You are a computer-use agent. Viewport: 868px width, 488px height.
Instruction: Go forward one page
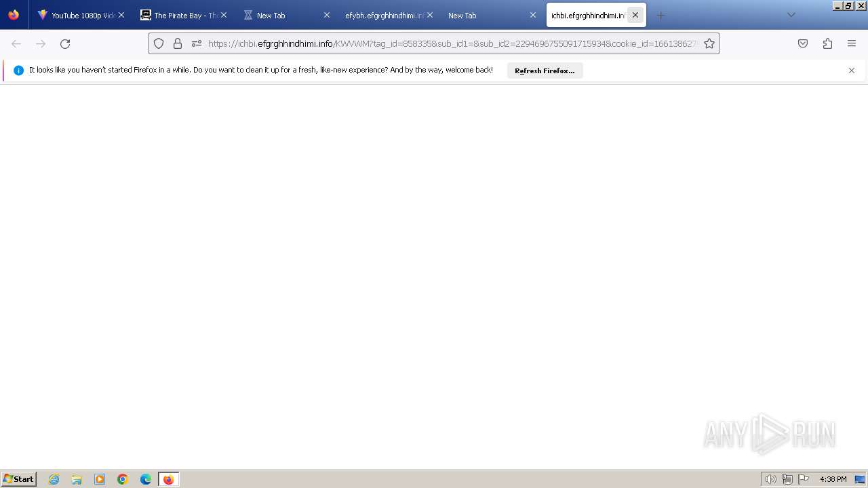(x=41, y=43)
